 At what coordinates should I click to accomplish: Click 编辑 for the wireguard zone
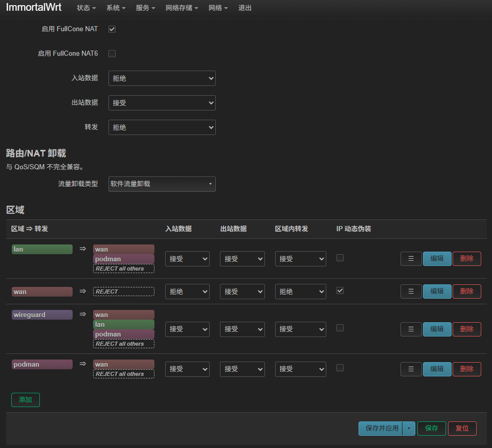[437, 329]
